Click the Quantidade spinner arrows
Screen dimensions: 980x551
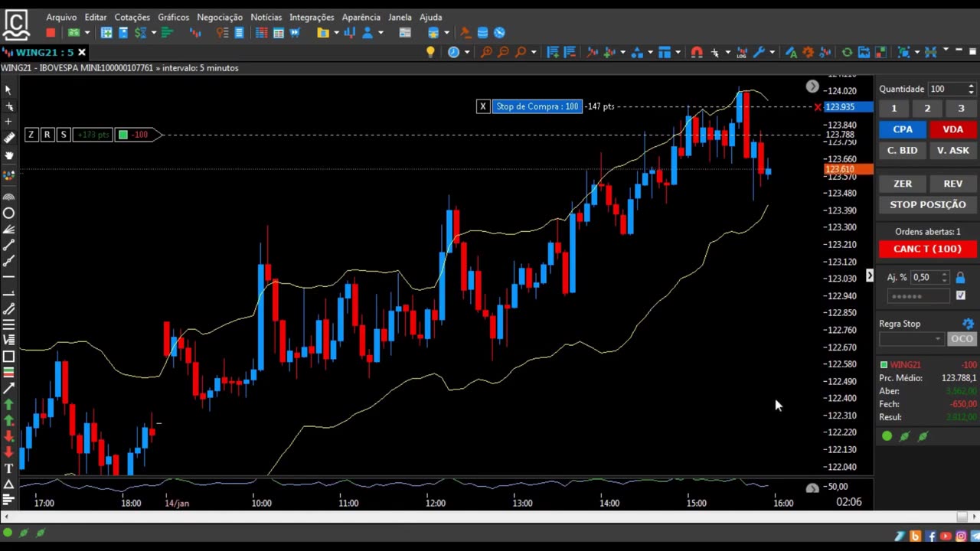pos(971,89)
